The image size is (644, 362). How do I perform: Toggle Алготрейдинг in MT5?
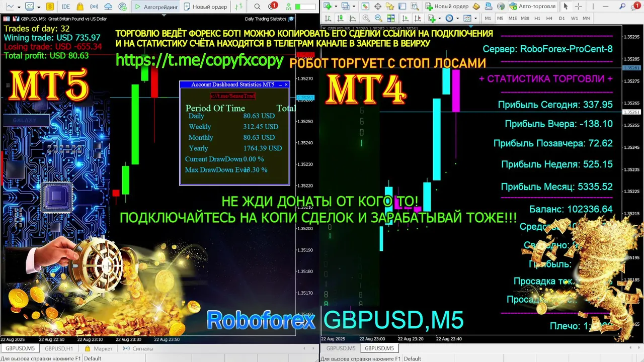point(156,7)
